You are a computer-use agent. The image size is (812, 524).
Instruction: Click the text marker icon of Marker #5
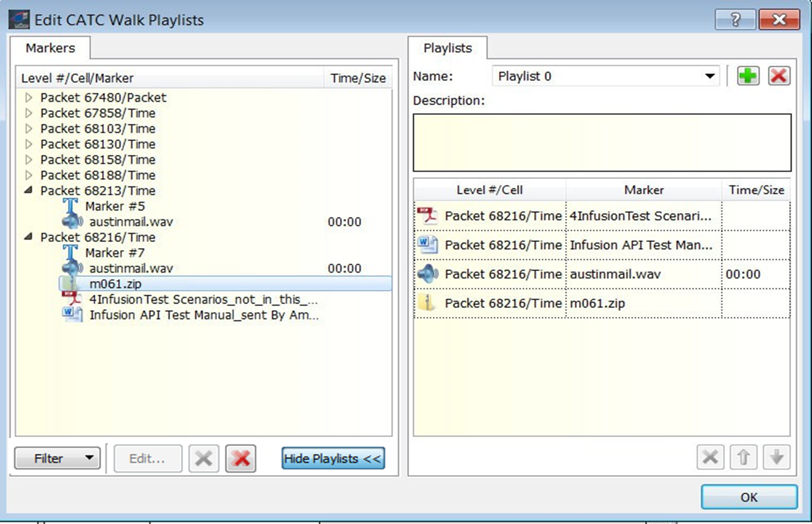click(x=70, y=206)
